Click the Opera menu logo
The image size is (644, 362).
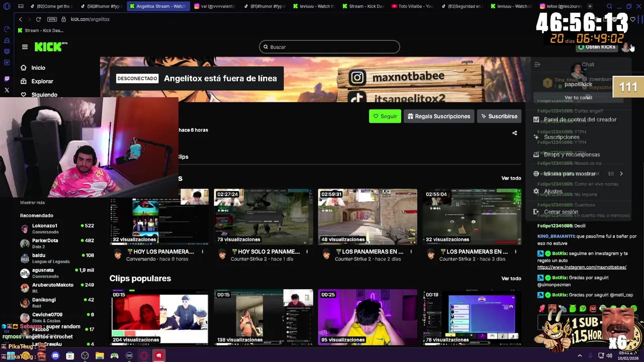(7, 7)
